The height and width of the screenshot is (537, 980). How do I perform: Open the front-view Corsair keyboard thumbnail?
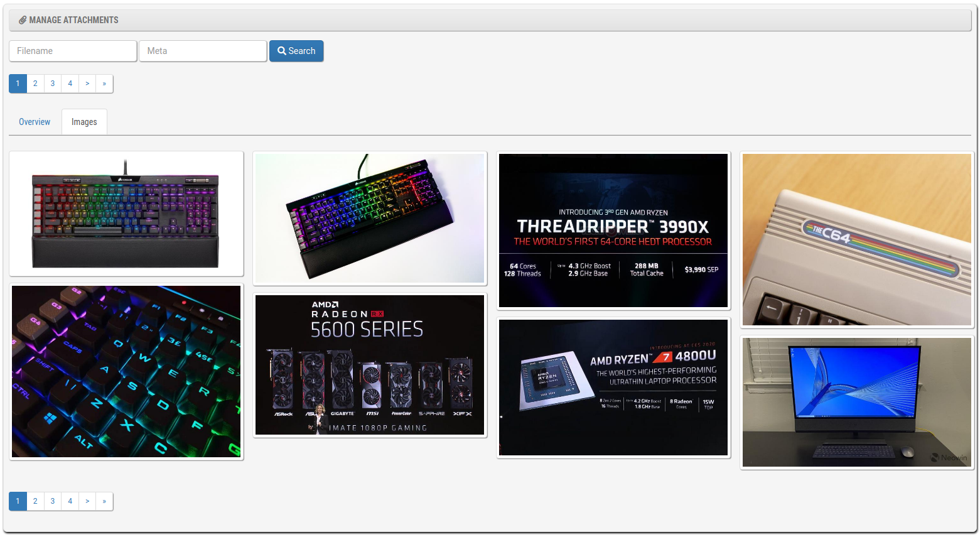[x=126, y=214]
